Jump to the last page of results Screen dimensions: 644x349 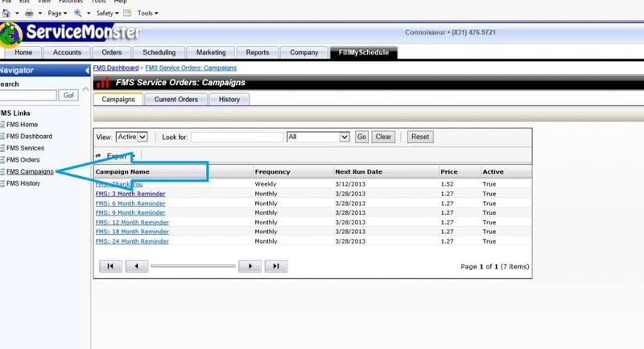pyautogui.click(x=276, y=266)
